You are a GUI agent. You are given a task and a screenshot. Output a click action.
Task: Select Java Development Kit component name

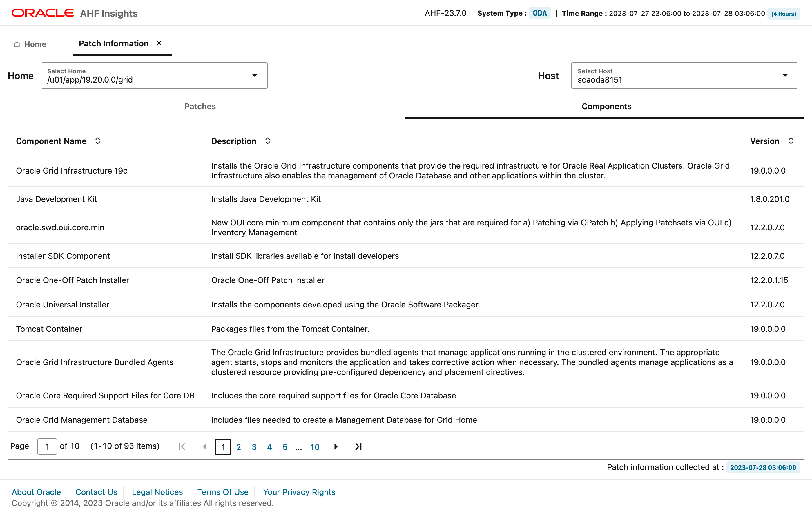click(57, 199)
